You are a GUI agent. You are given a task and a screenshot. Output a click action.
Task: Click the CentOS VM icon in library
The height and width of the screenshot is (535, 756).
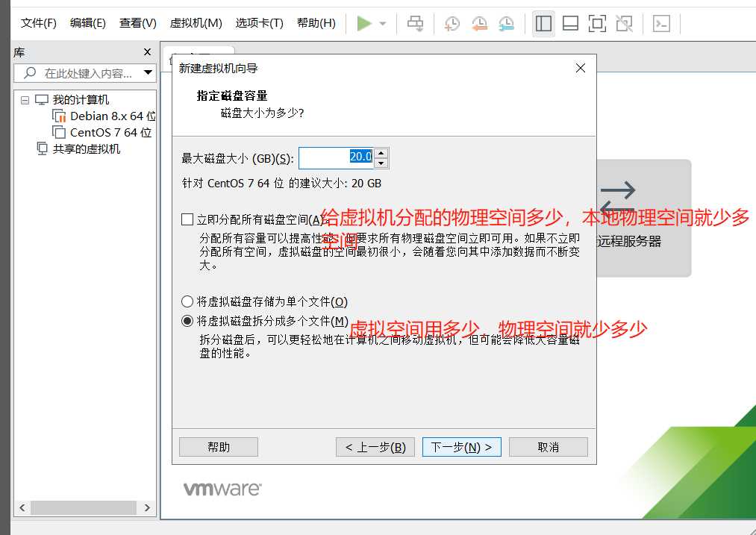(x=59, y=132)
